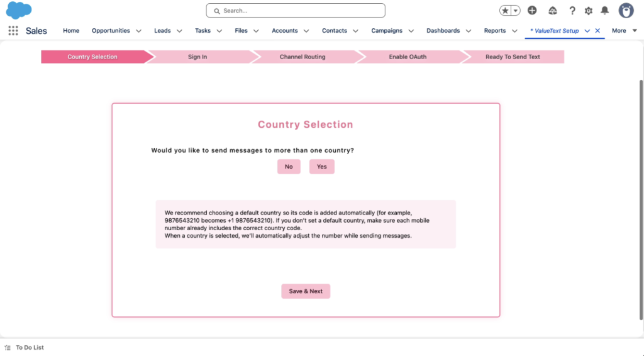Click the Save & Next button
Screen dimensions: 644x356
(x=306, y=291)
